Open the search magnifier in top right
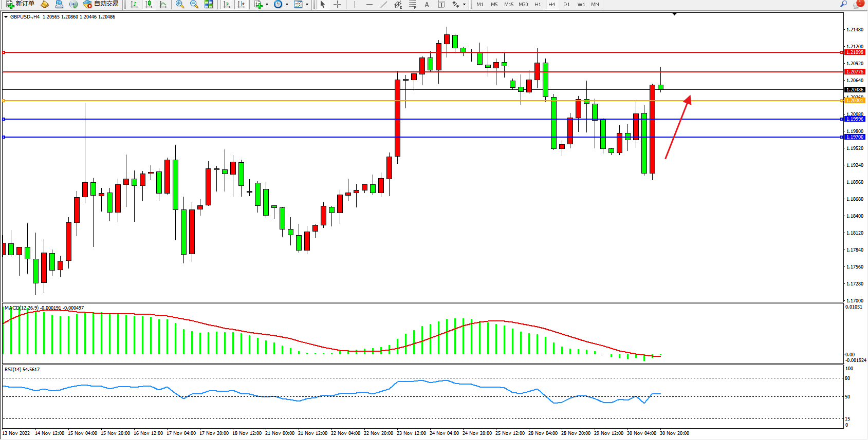The height and width of the screenshot is (440, 868). coord(843,4)
